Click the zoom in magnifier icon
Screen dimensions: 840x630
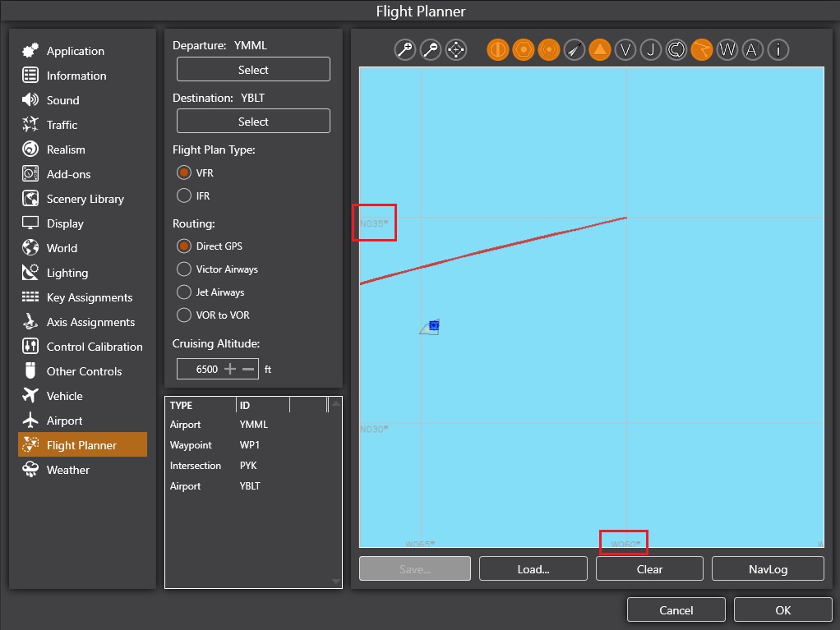(404, 50)
